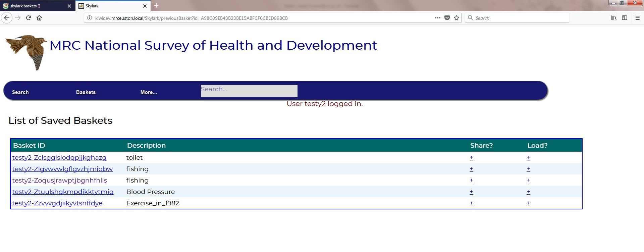Share the Zoqusjrawptjbgnhfhlls fishing basket
This screenshot has height=252, width=644.
click(471, 181)
